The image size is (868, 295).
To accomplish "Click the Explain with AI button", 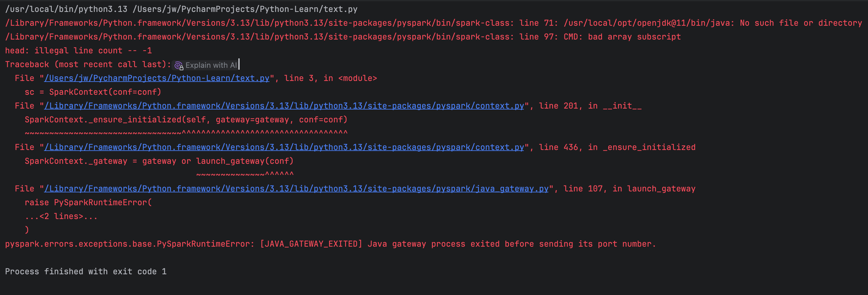I will coord(206,65).
